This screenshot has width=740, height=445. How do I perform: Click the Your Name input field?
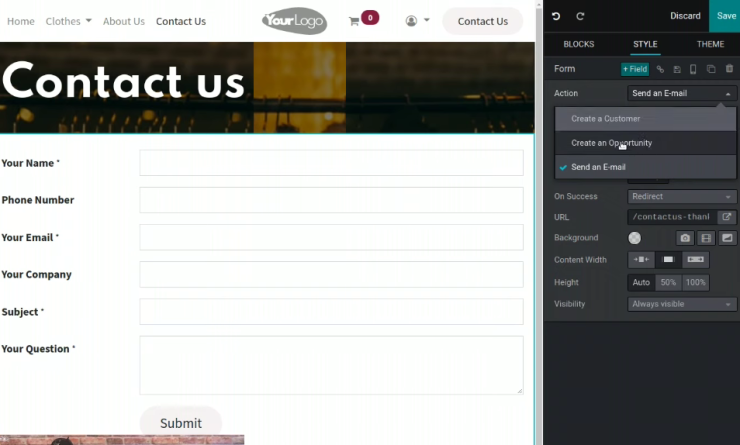click(x=331, y=163)
